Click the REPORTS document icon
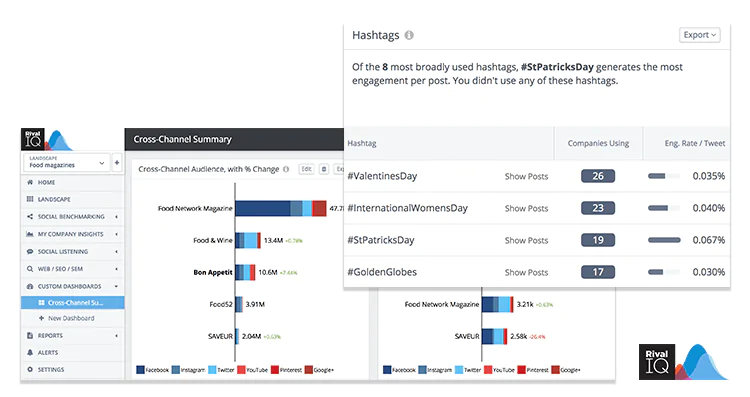Viewport: 750px width, 397px height. (30, 335)
